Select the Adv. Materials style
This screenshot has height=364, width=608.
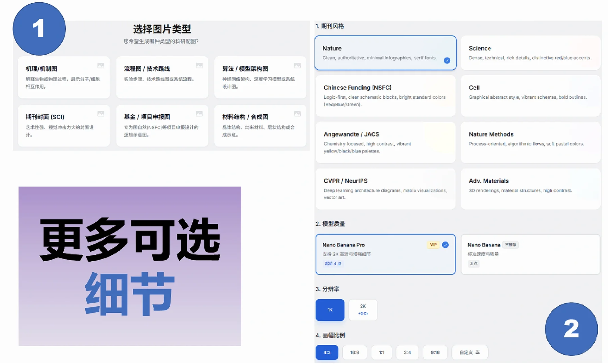530,189
